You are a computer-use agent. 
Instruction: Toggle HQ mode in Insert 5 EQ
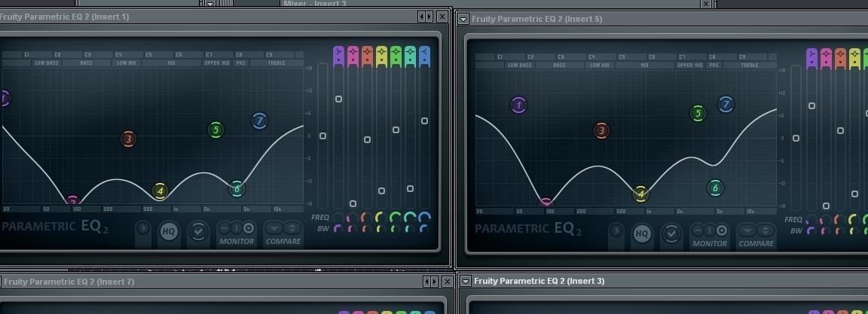(642, 234)
